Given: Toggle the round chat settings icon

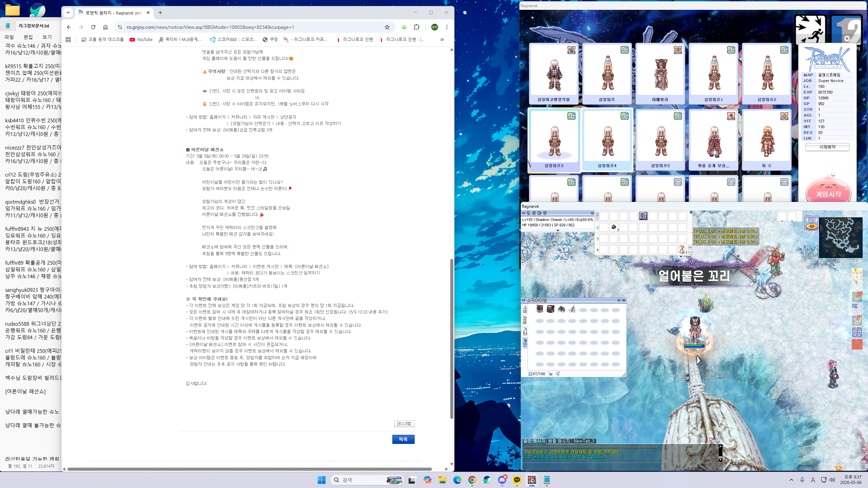Looking at the screenshot, I should [x=715, y=441].
